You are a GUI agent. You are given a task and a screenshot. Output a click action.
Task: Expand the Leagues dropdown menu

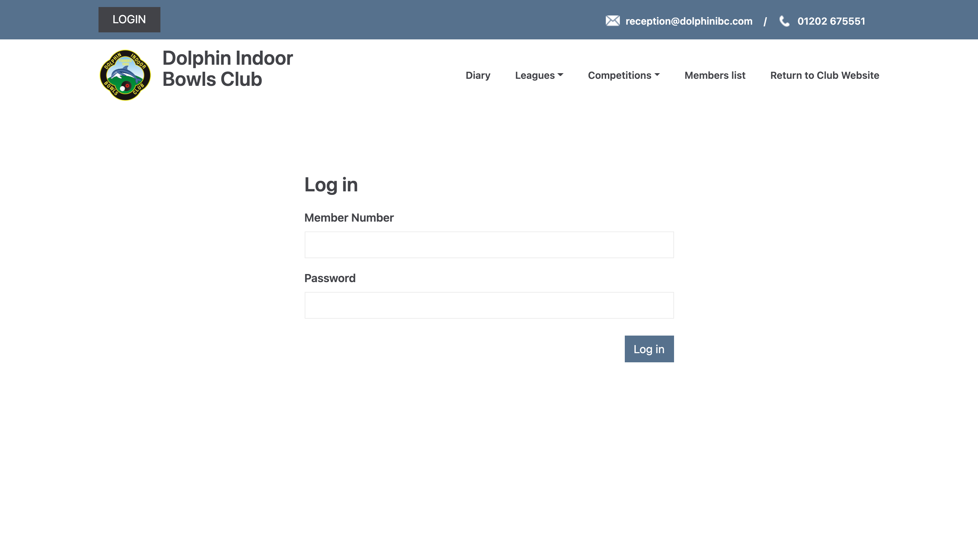pos(535,75)
